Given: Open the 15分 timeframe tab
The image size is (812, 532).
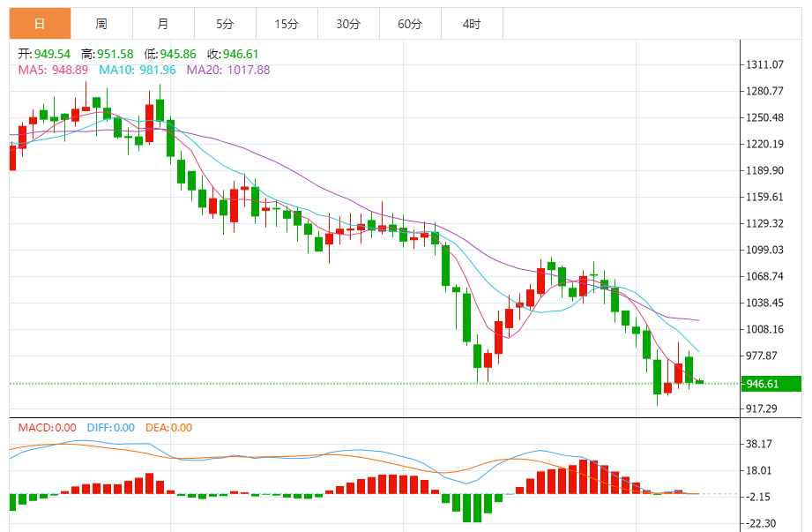Looking at the screenshot, I should click(x=287, y=23).
